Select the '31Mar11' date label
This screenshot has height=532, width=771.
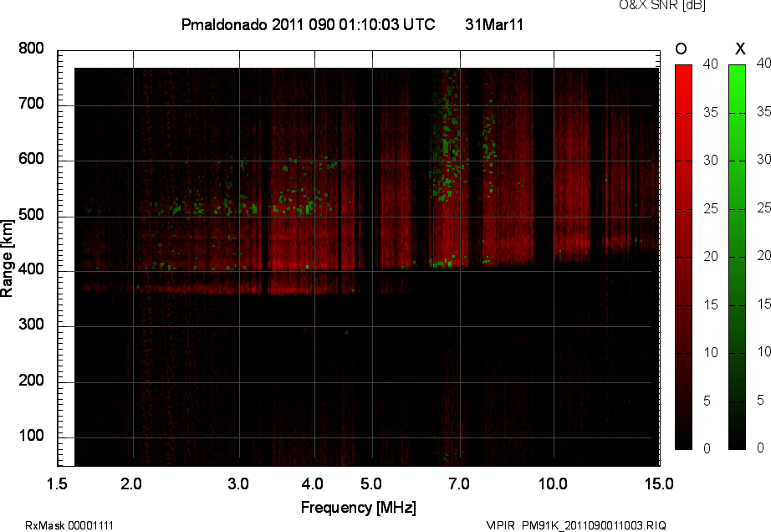493,25
